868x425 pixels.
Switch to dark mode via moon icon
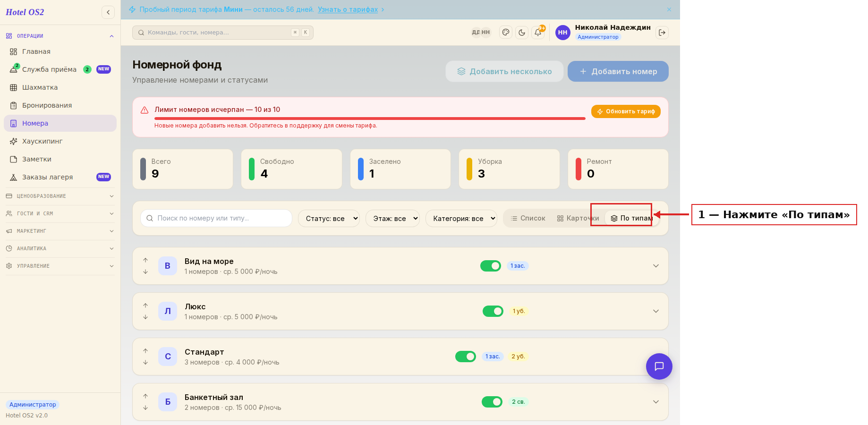click(522, 33)
